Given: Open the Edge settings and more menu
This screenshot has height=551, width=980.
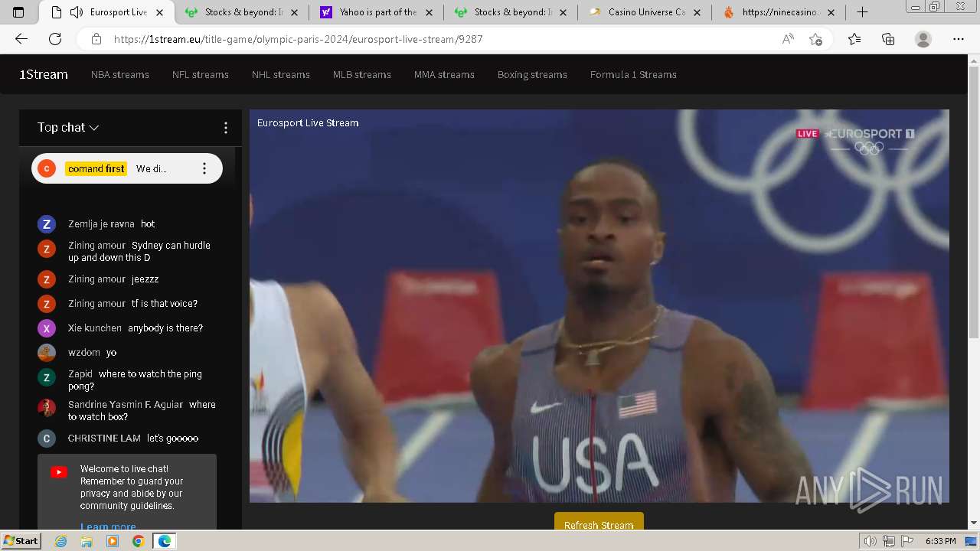Looking at the screenshot, I should pos(959,39).
